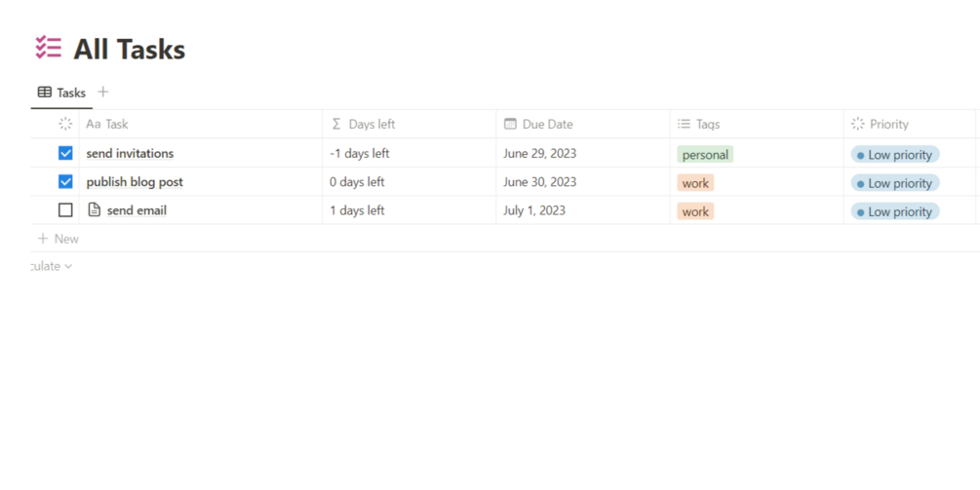Click the June 30, 2023 due date cell
The image size is (980, 490).
click(539, 181)
